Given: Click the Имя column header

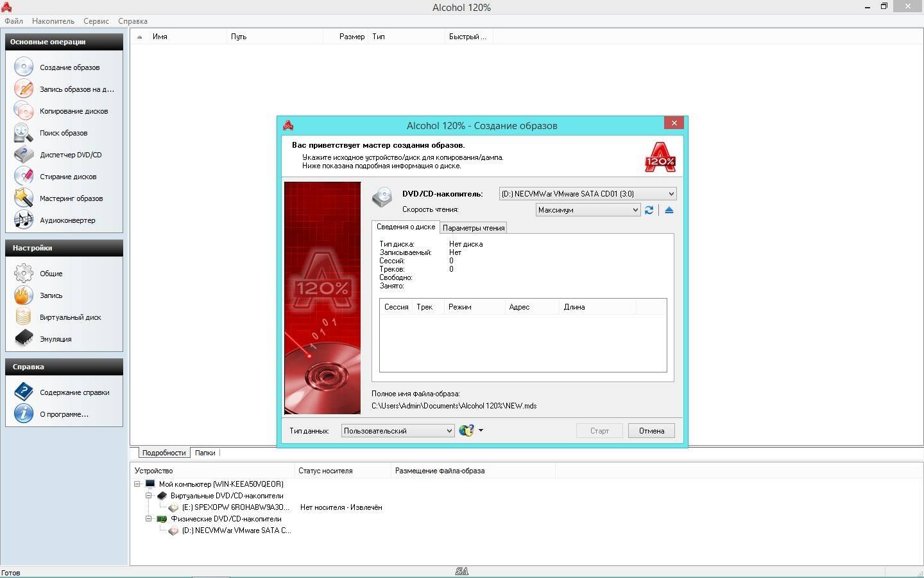Looking at the screenshot, I should click(x=187, y=37).
